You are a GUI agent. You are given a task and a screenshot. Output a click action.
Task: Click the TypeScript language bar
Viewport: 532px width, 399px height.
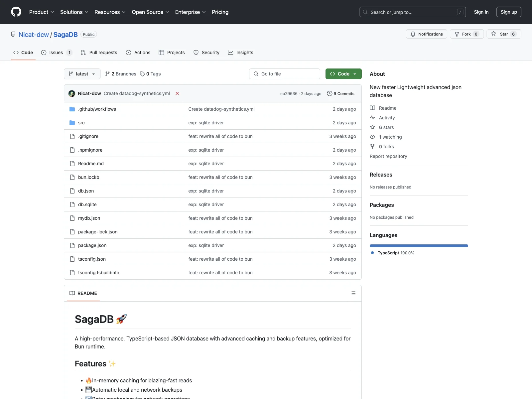click(419, 246)
